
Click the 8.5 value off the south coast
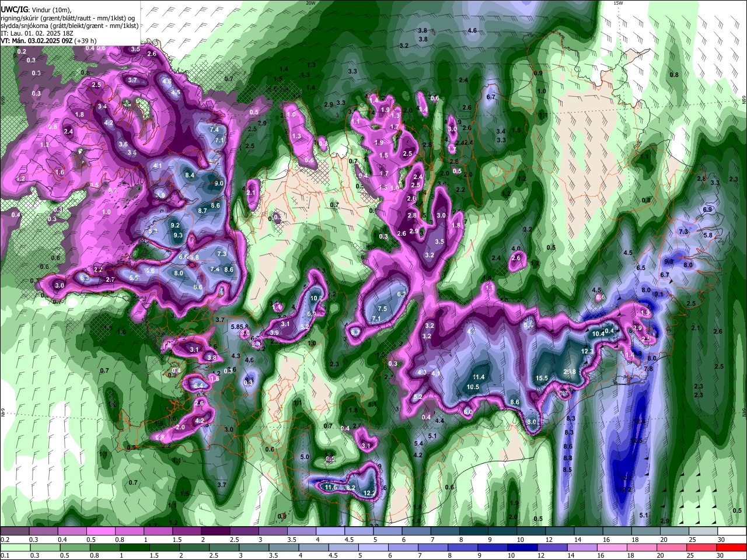click(567, 470)
